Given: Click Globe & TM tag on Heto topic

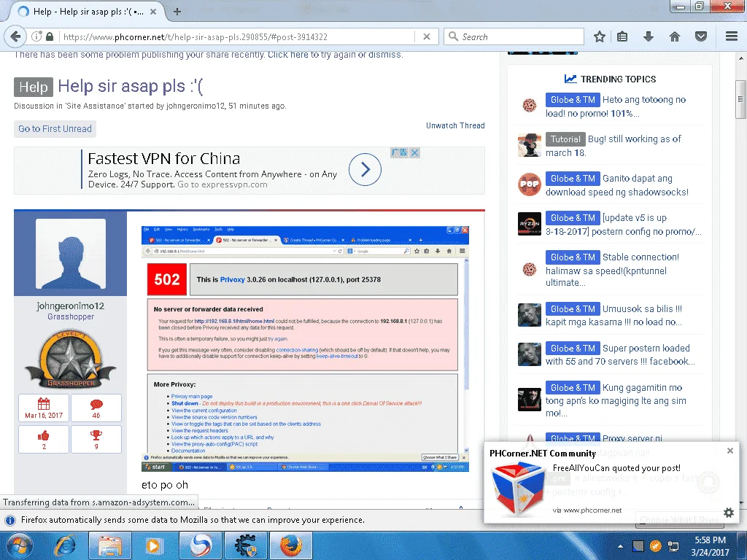Looking at the screenshot, I should coord(573,99).
